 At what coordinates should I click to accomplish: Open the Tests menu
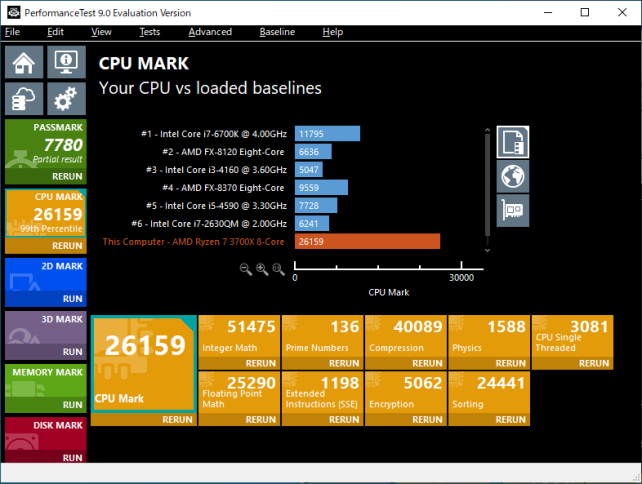(x=149, y=32)
